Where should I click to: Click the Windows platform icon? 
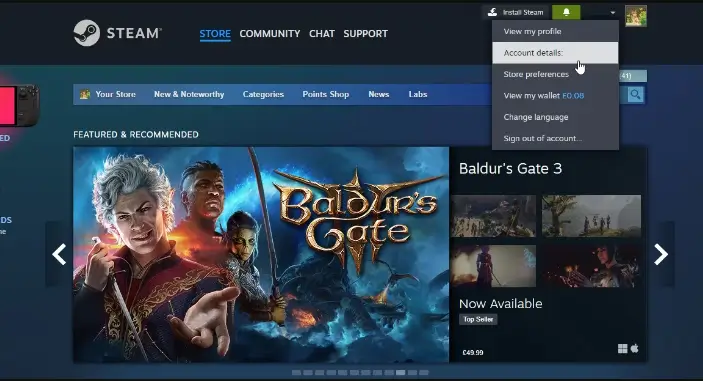[x=622, y=349]
